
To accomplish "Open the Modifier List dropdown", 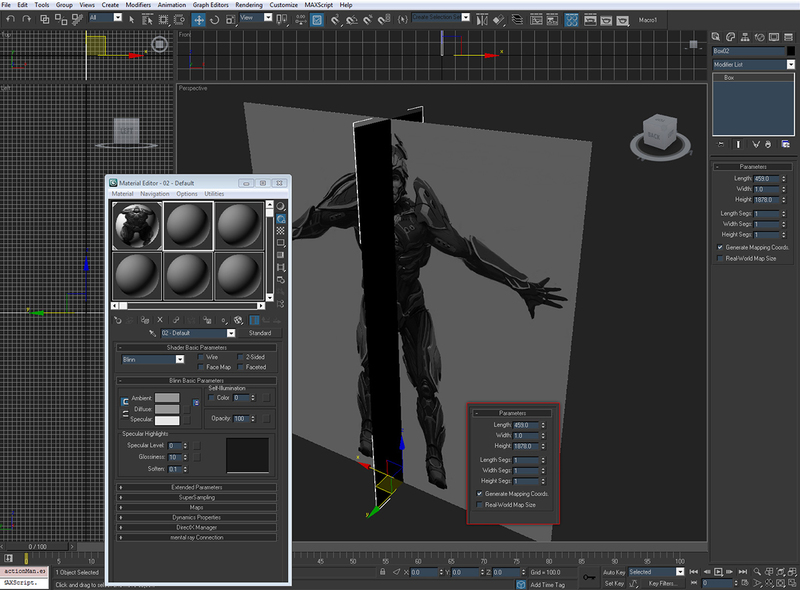I will pos(790,64).
